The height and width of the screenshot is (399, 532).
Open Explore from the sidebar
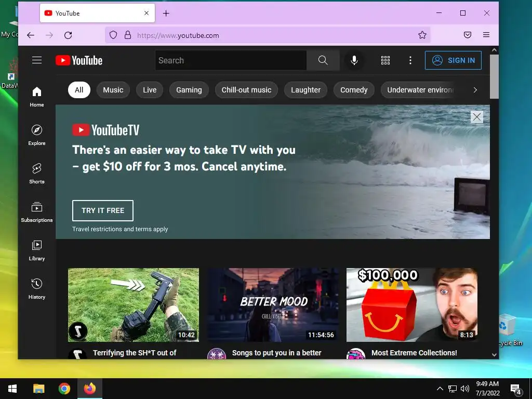tap(37, 135)
